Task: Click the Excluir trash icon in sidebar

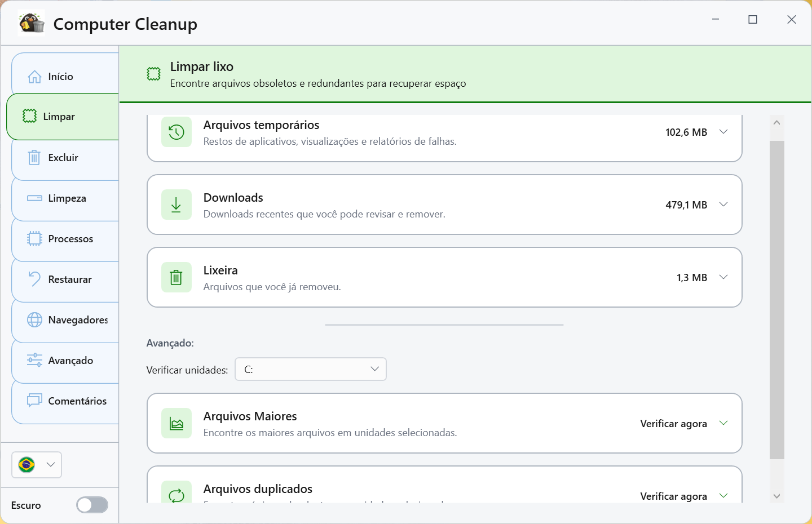Action: [x=34, y=157]
